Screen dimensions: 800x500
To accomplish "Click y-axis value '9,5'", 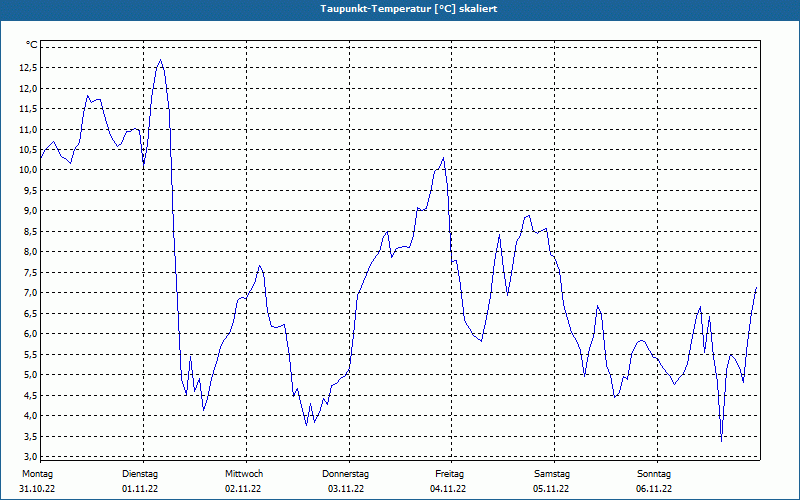I will [30, 190].
